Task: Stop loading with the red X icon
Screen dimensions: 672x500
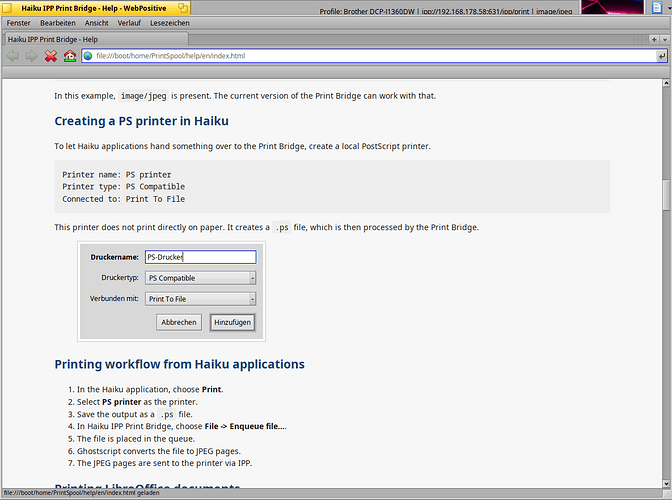Action: click(x=51, y=56)
